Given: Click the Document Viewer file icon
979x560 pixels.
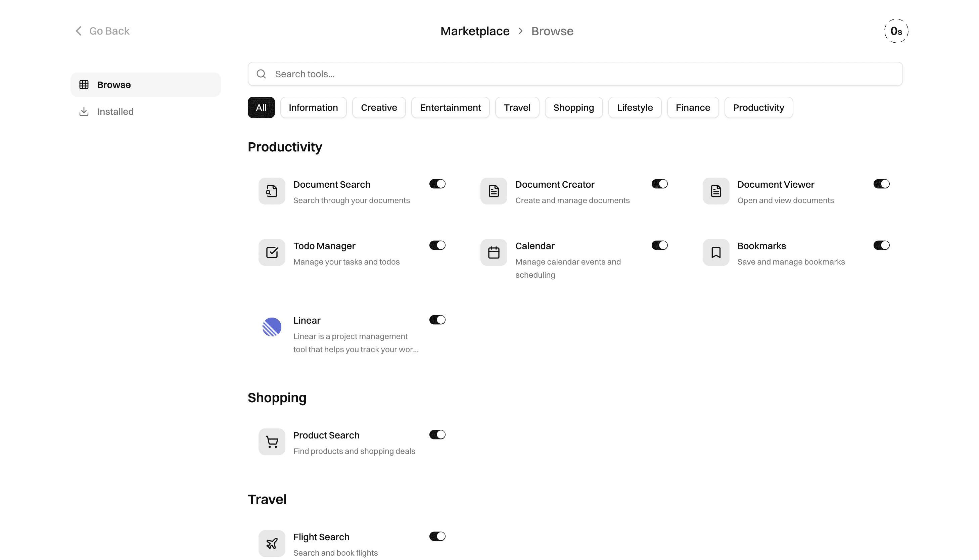Looking at the screenshot, I should [715, 191].
